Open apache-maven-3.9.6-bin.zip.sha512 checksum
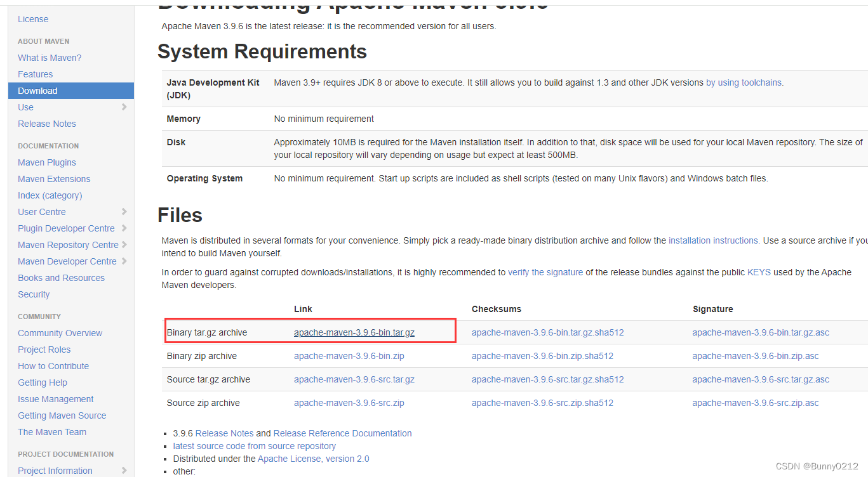Viewport: 868px width, 477px height. (x=543, y=356)
